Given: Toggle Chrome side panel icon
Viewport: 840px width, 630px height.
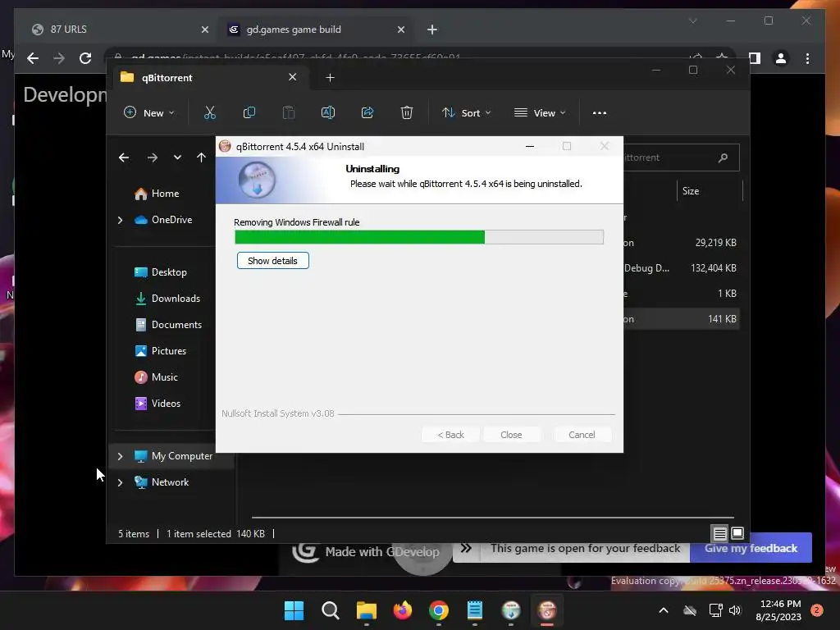Looking at the screenshot, I should [x=755, y=58].
